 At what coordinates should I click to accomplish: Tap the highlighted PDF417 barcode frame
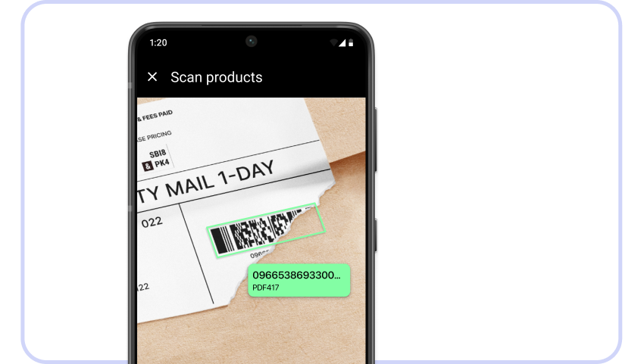pos(266,230)
